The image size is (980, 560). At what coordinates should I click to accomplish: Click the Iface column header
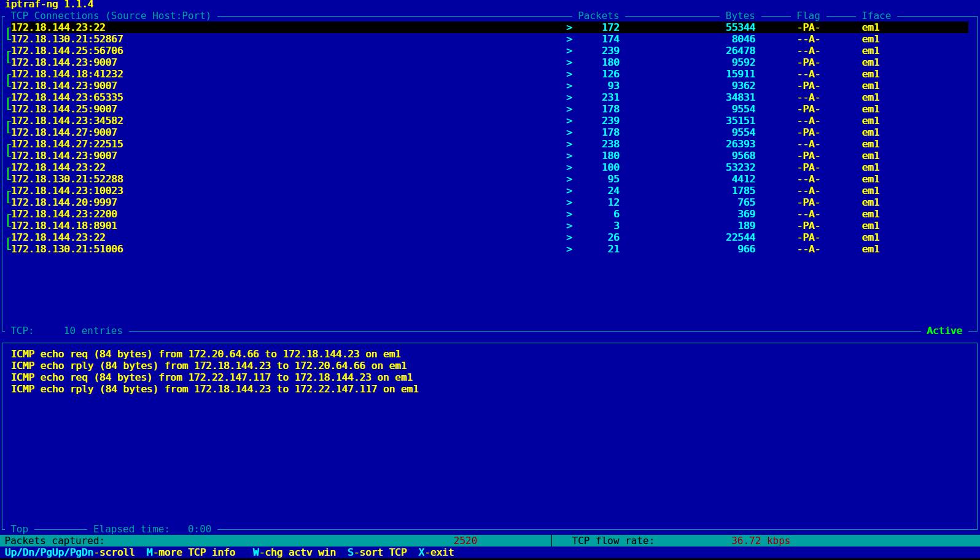tap(876, 16)
